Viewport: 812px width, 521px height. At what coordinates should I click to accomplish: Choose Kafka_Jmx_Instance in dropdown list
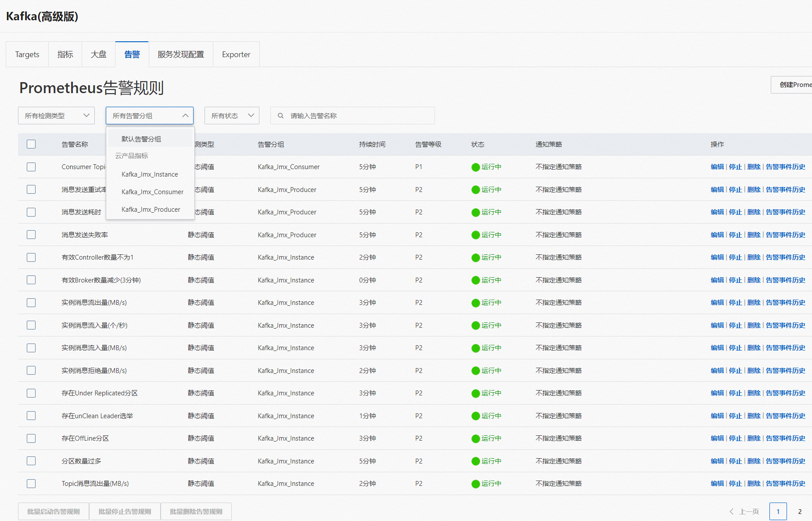click(151, 174)
